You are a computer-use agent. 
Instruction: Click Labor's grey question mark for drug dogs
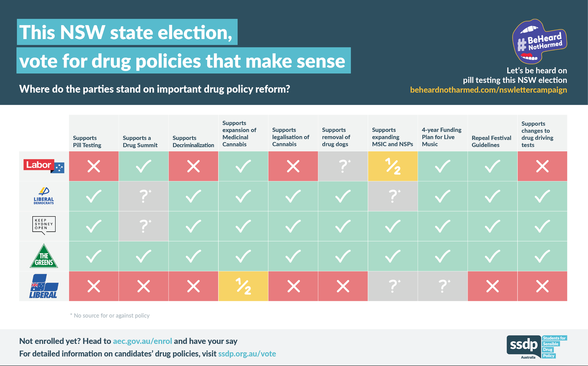point(343,166)
